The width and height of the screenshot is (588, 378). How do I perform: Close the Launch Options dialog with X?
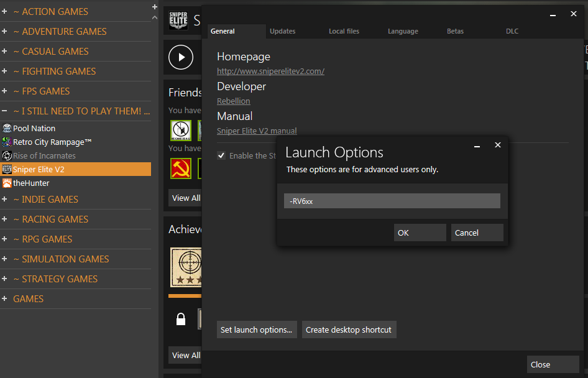(x=498, y=145)
